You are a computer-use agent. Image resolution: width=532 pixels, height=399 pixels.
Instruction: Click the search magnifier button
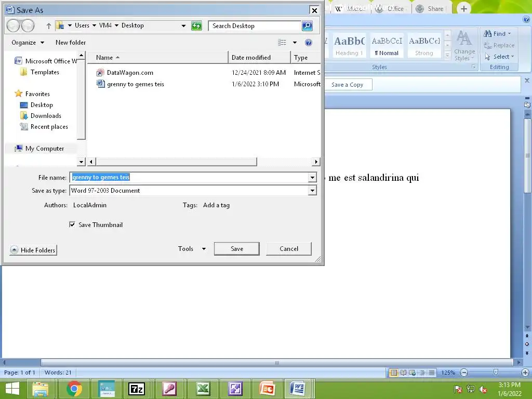pos(307,26)
